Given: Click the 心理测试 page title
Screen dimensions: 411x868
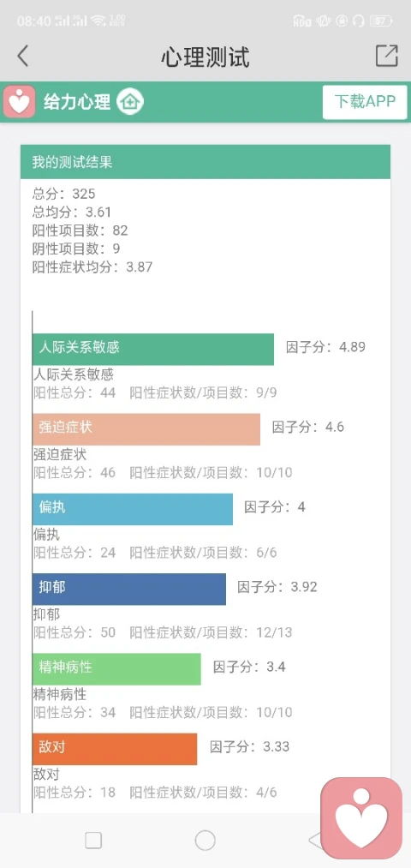Looking at the screenshot, I should (205, 57).
